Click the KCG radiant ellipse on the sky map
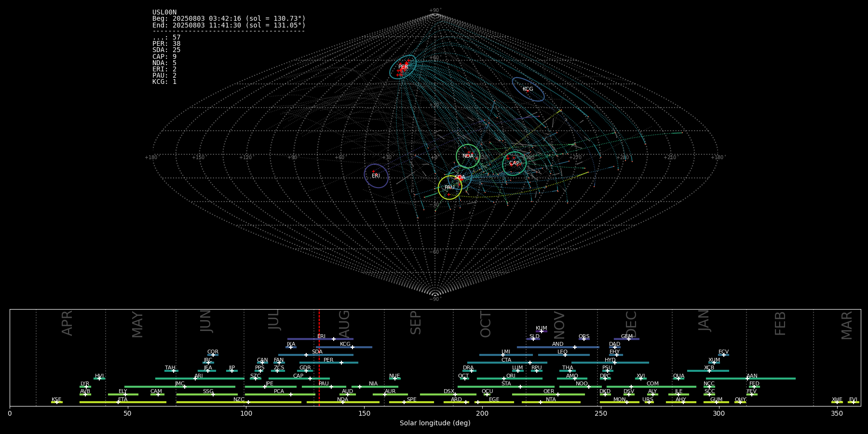This screenshot has height=434, width=868. click(528, 89)
